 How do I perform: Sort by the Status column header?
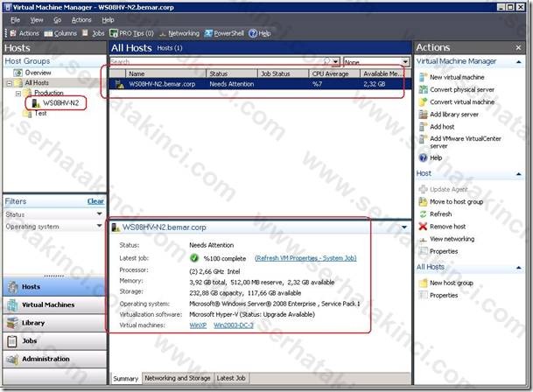pos(232,73)
